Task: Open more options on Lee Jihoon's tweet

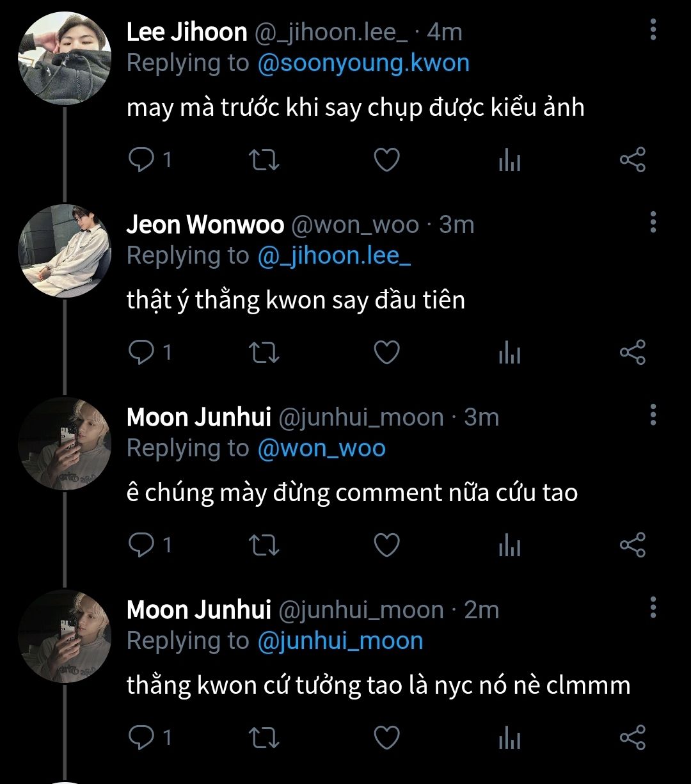Action: click(653, 29)
